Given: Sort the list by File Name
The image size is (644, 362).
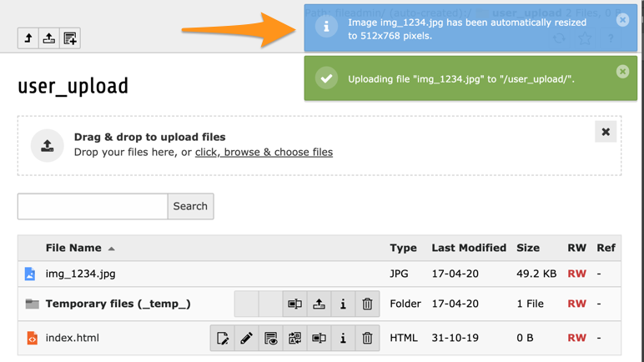Looking at the screenshot, I should pos(73,248).
